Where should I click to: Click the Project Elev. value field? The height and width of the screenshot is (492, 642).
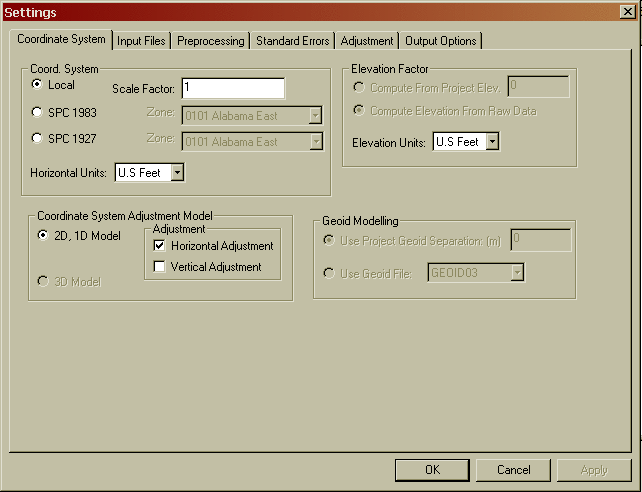coord(538,86)
